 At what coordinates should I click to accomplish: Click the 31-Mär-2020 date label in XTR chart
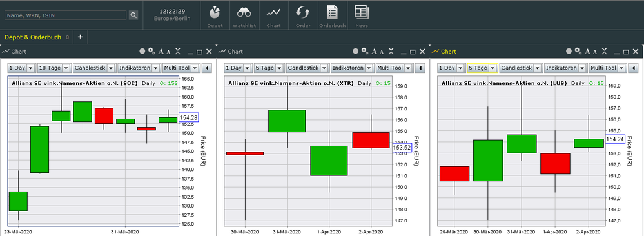click(x=286, y=232)
